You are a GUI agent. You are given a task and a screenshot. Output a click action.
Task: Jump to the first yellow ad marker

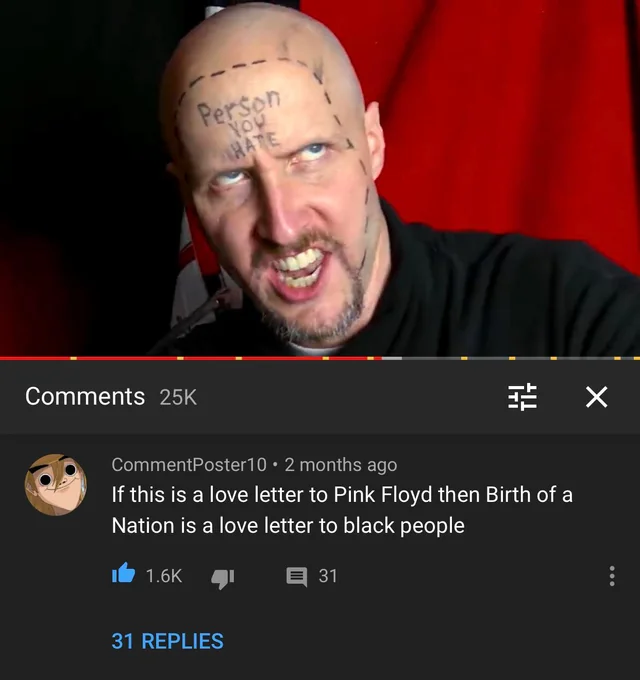click(73, 358)
